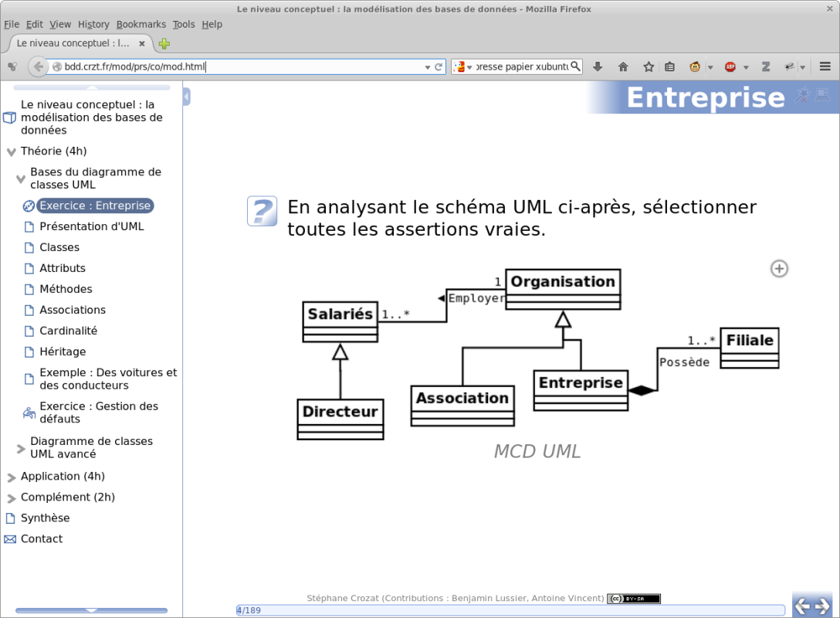The image size is (840, 618).
Task: Collapse the Théorie (4h) section
Action: click(x=12, y=152)
